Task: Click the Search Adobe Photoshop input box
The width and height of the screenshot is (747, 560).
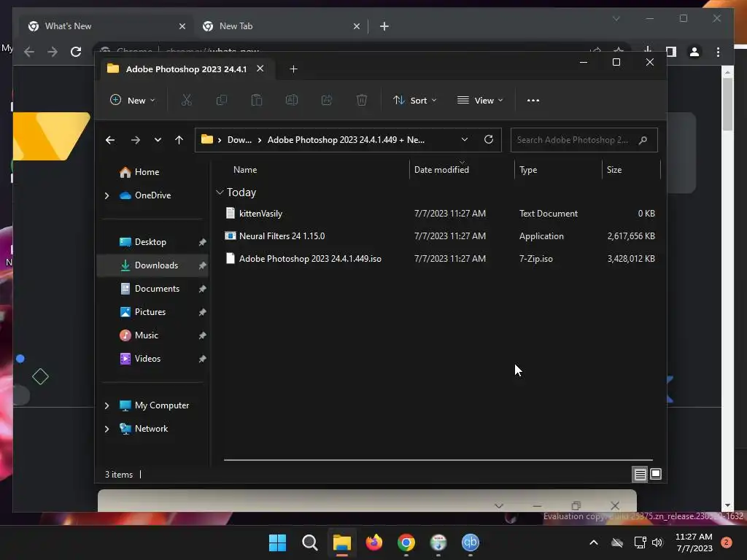Action: (584, 140)
